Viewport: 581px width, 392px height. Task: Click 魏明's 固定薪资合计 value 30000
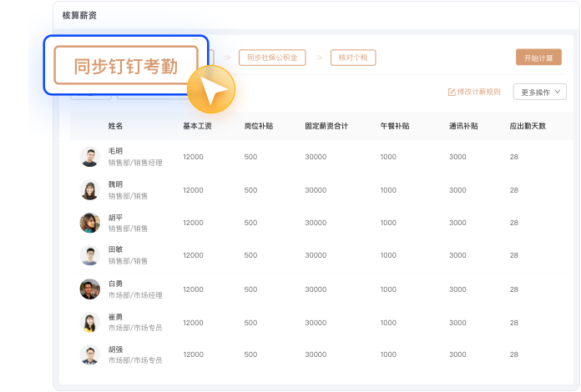tap(316, 190)
